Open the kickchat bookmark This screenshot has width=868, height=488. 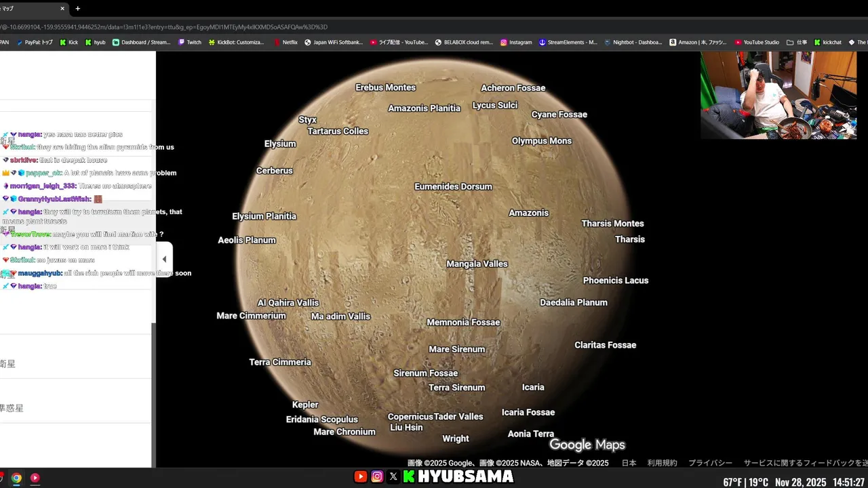pos(828,42)
